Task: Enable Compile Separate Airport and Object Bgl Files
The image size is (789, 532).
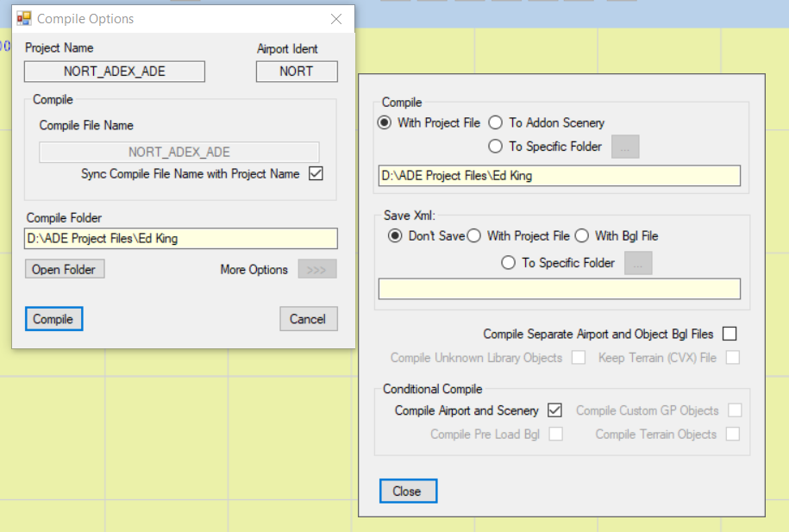Action: coord(730,334)
